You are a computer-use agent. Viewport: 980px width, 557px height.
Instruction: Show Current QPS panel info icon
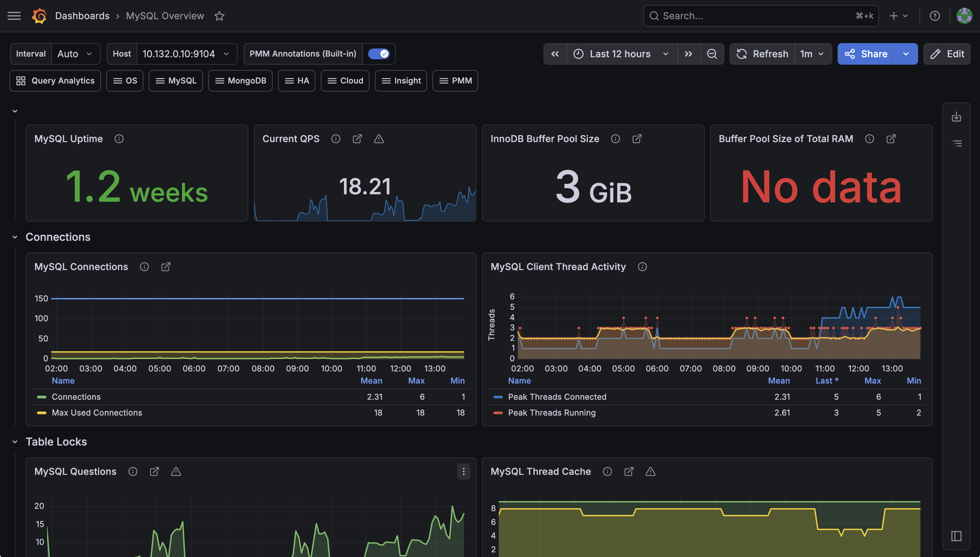coord(336,139)
